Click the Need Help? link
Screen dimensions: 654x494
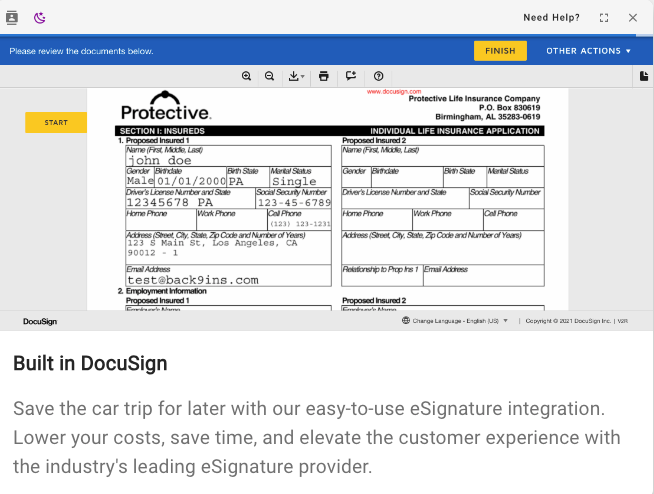click(x=551, y=18)
